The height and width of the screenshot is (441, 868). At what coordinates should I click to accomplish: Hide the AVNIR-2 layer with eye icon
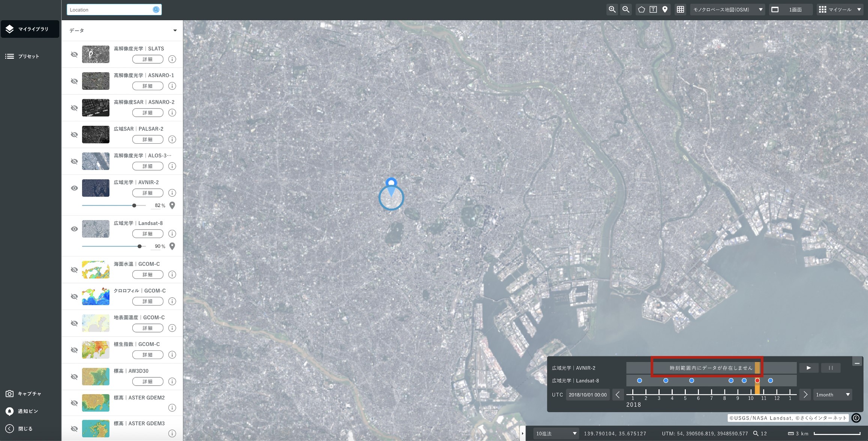tap(74, 188)
